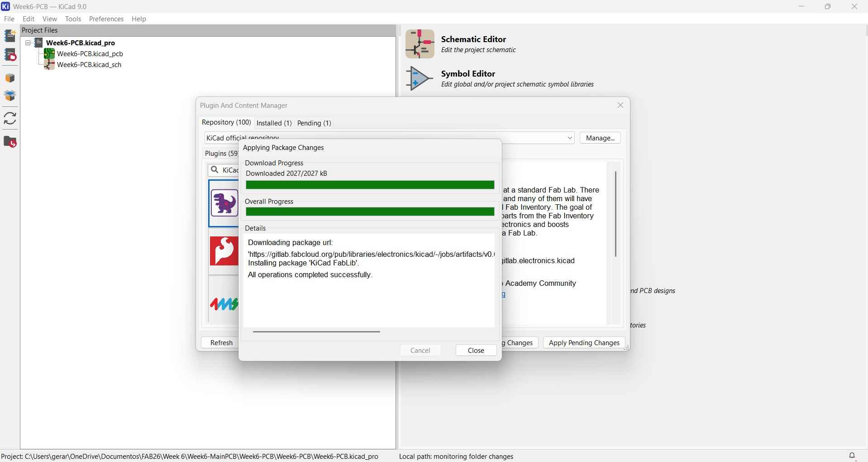Open project directory folder icon in sidebar
This screenshot has width=868, height=462.
coord(10,142)
